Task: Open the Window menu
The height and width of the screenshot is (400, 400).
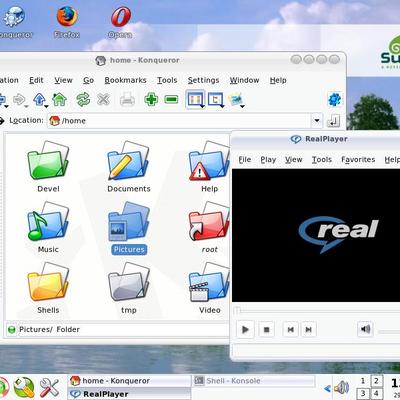Action: pos(244,80)
